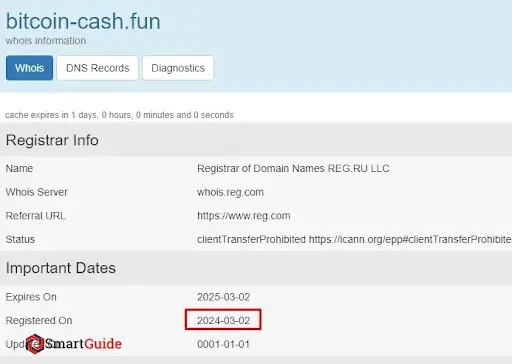Select the Whois tab
The image size is (512, 364).
[x=29, y=68]
